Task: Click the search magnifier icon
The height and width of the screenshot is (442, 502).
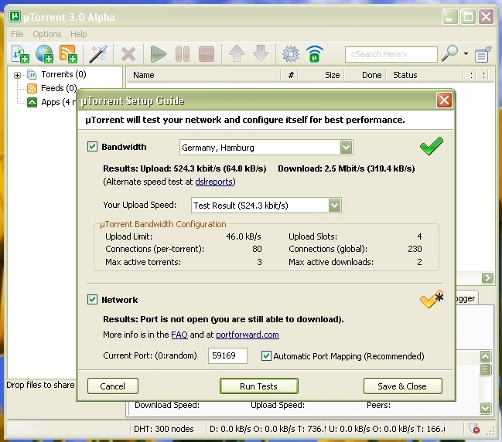Action: [x=449, y=53]
